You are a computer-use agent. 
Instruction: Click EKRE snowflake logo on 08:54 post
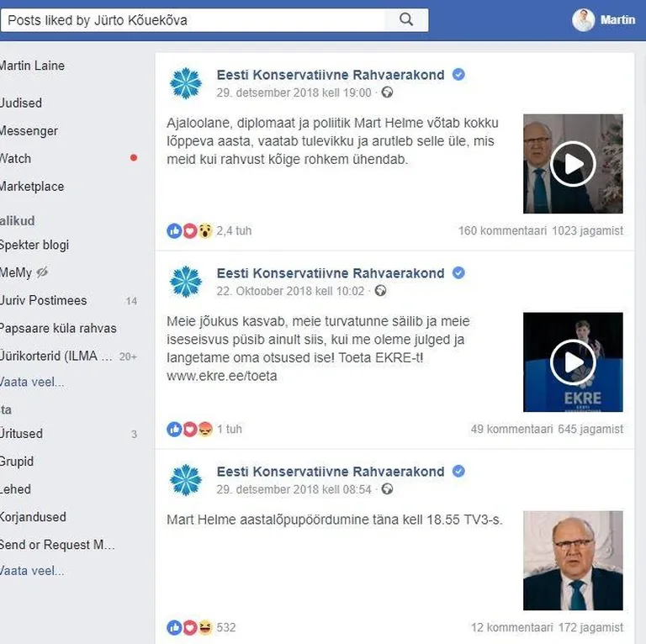click(x=186, y=480)
